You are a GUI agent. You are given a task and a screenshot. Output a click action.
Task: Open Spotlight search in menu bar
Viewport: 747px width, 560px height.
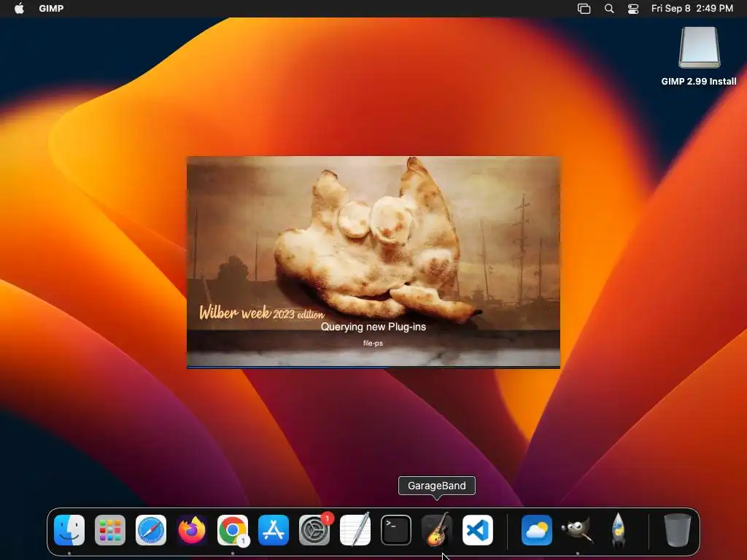(609, 9)
